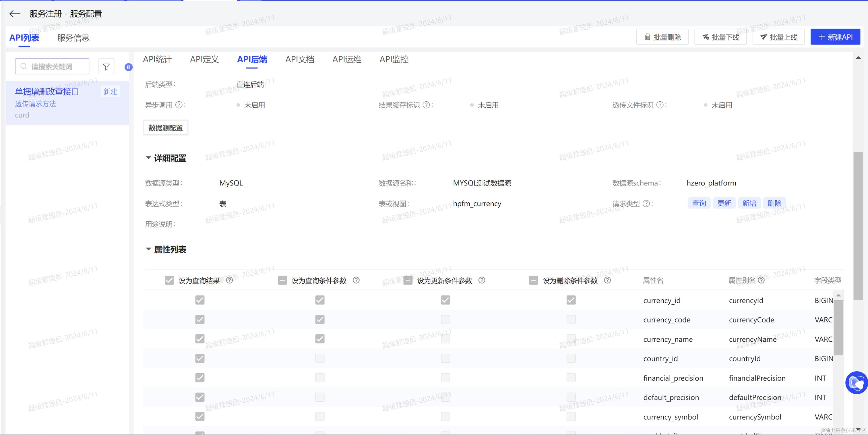This screenshot has width=868, height=435.
Task: Click the 删除 request type tag
Action: (774, 203)
